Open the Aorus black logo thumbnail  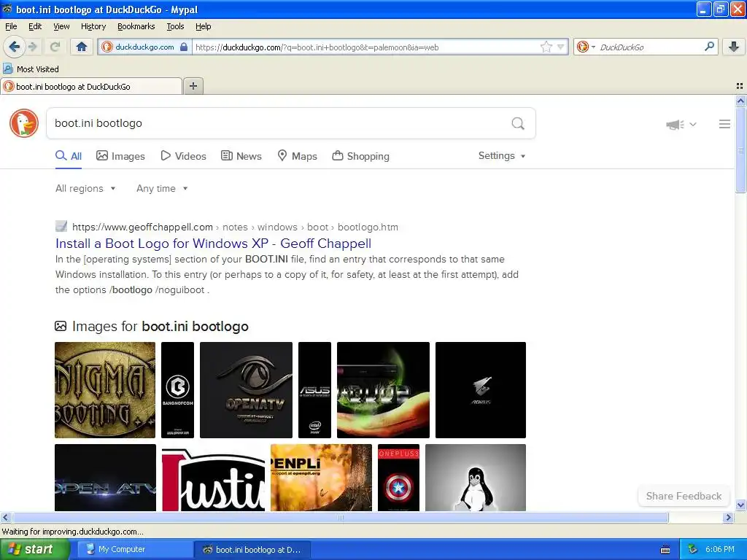pos(480,390)
